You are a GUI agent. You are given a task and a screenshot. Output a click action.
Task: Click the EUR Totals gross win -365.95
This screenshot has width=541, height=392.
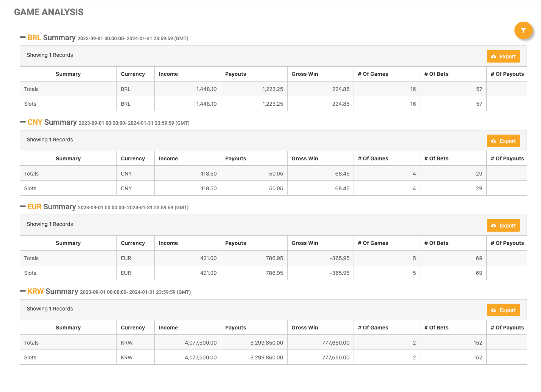point(340,258)
